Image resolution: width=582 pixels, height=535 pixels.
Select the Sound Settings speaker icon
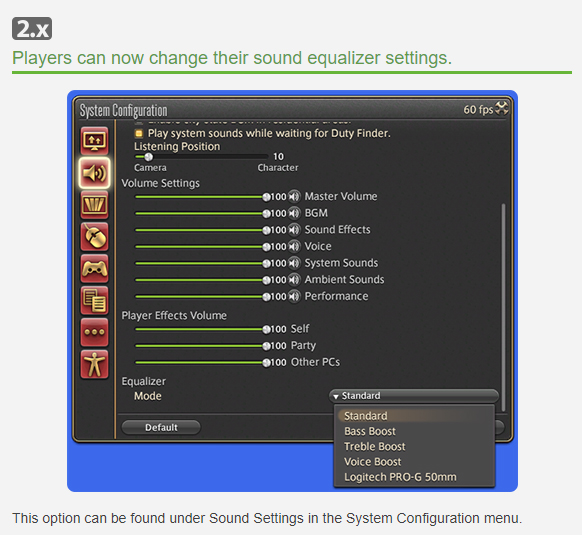[95, 173]
